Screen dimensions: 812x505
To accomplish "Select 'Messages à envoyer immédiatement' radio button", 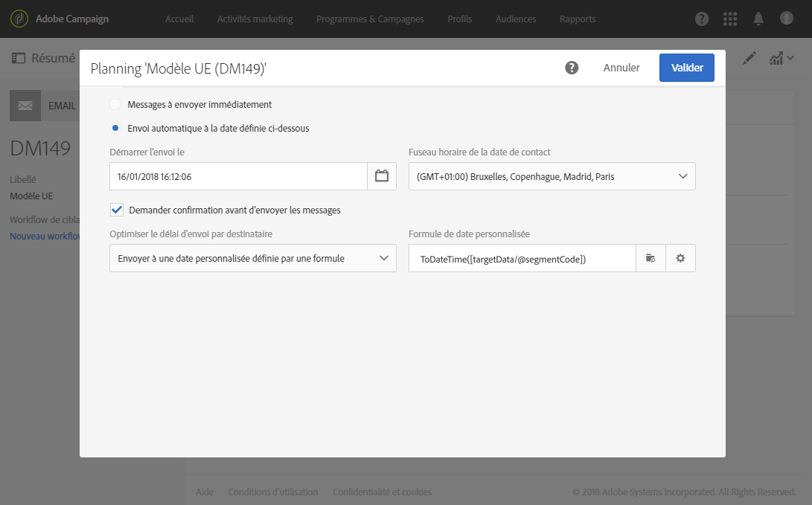I will (x=115, y=105).
